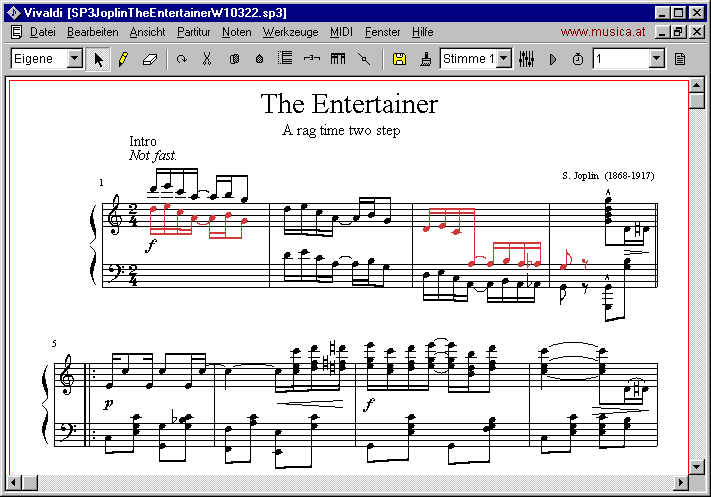Click the Not fast. tempo marking
711x497 pixels.
tap(153, 156)
